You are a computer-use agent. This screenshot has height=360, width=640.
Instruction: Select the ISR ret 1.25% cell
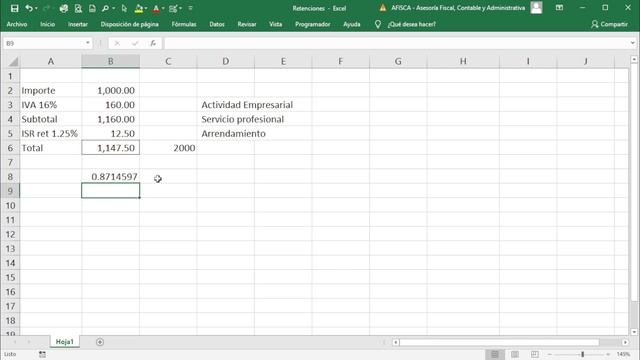pos(51,133)
